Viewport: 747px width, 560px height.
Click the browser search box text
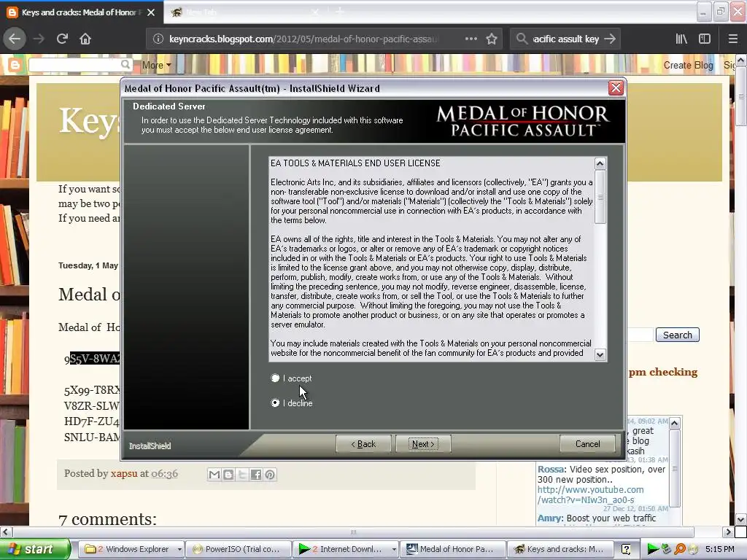565,39
